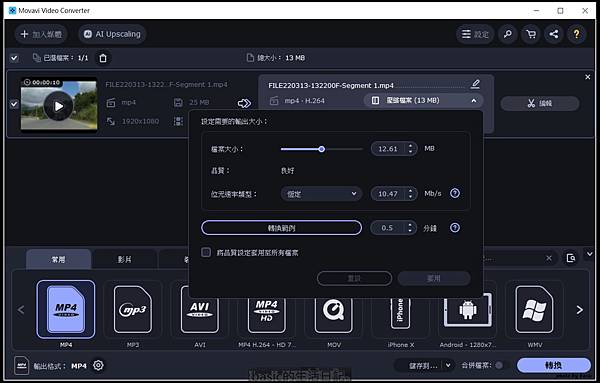The width and height of the screenshot is (600, 383).
Task: Click the trash delete icon
Action: pyautogui.click(x=103, y=58)
